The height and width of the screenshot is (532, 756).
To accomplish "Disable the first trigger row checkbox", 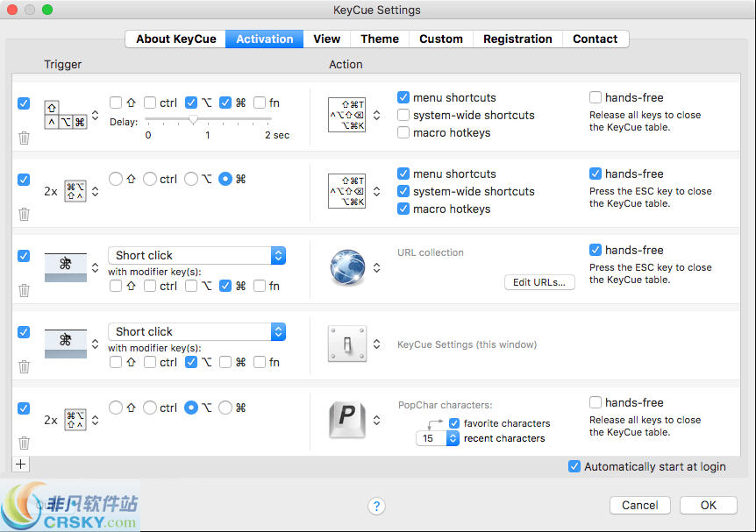I will tap(24, 103).
